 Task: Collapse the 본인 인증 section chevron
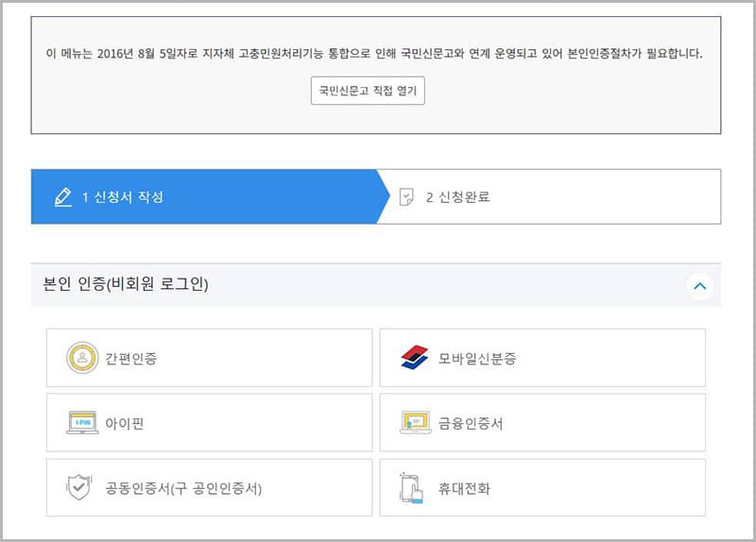pyautogui.click(x=699, y=285)
